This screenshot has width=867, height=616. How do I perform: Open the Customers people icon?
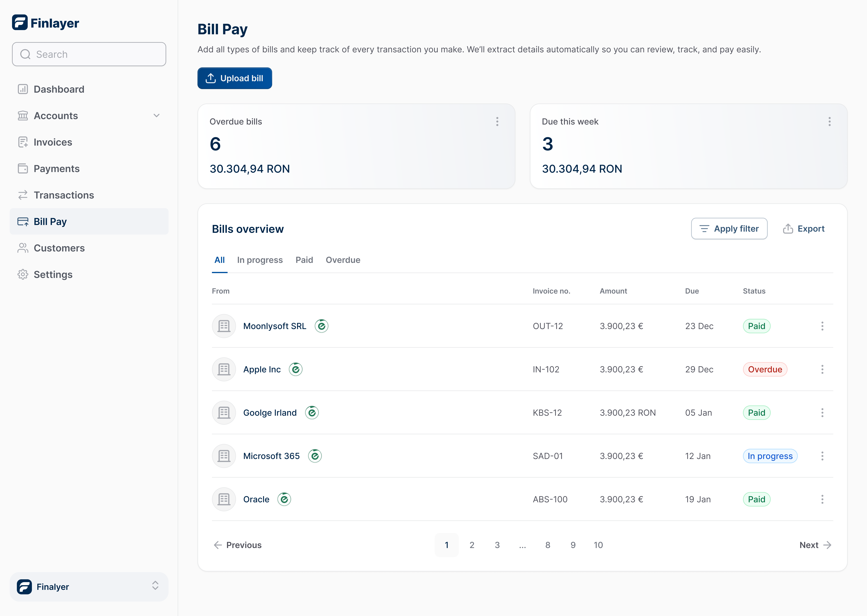click(x=23, y=248)
